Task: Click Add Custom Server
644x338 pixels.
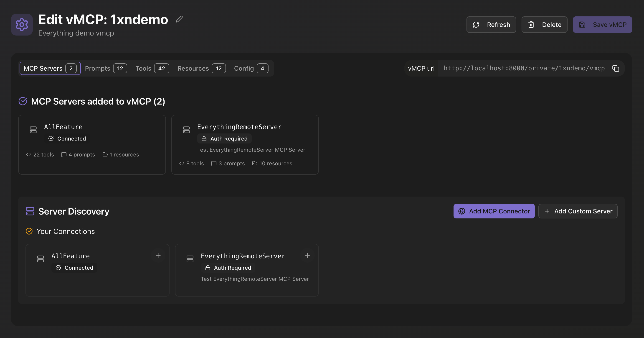Action: coord(578,211)
